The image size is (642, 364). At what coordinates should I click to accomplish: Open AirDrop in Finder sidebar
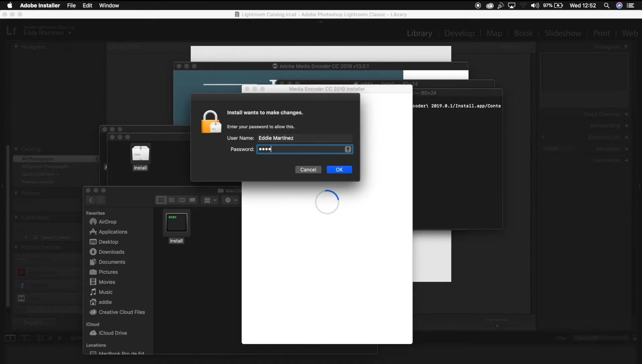pos(103,222)
